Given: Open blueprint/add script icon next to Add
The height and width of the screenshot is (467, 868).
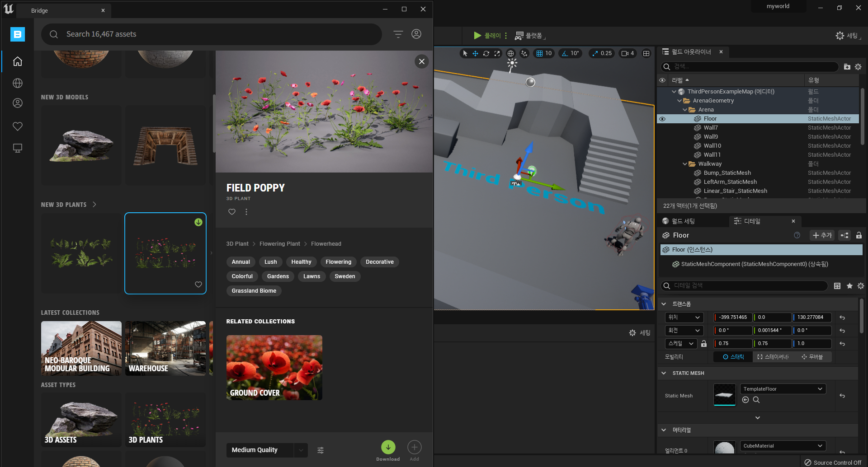Looking at the screenshot, I should pos(844,235).
